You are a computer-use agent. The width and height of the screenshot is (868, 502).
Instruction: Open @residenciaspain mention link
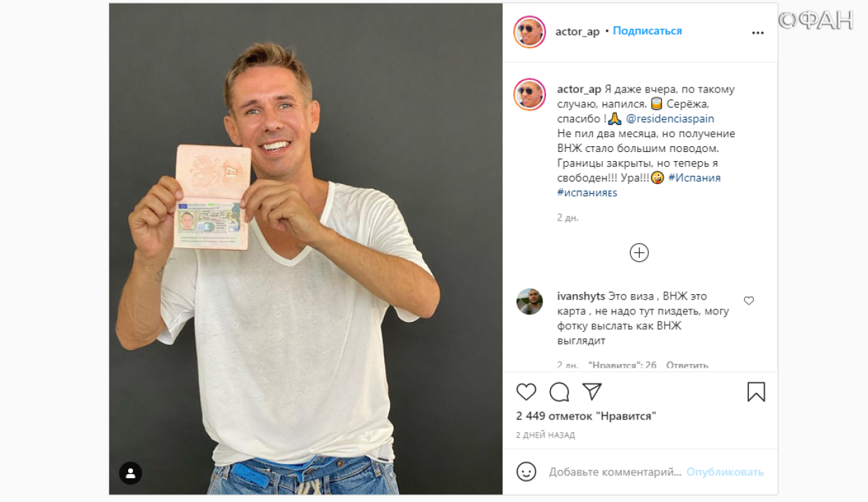(x=670, y=119)
